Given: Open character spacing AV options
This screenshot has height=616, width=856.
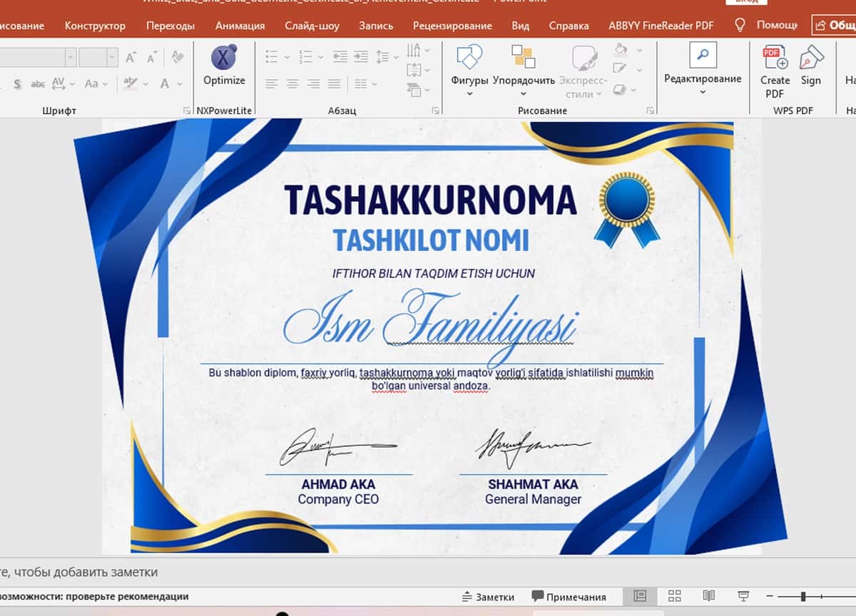Looking at the screenshot, I should pos(63,83).
